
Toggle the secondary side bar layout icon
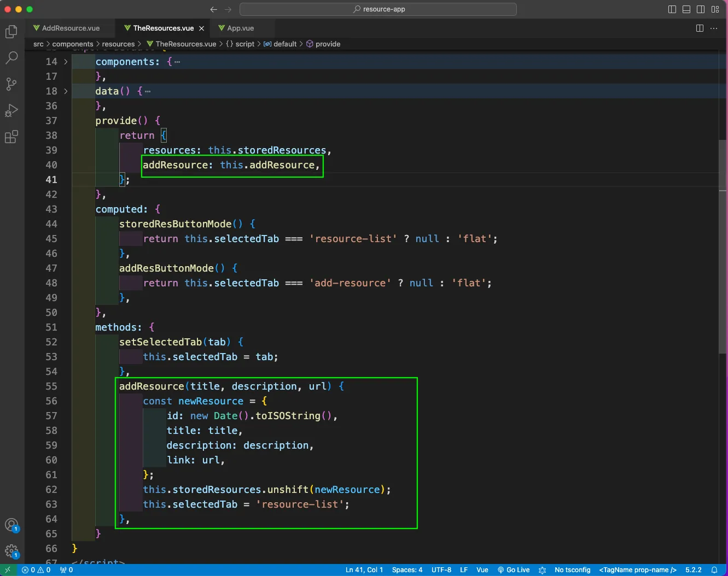pos(701,9)
